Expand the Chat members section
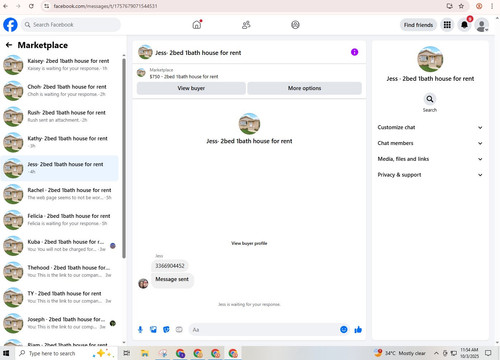 point(430,143)
